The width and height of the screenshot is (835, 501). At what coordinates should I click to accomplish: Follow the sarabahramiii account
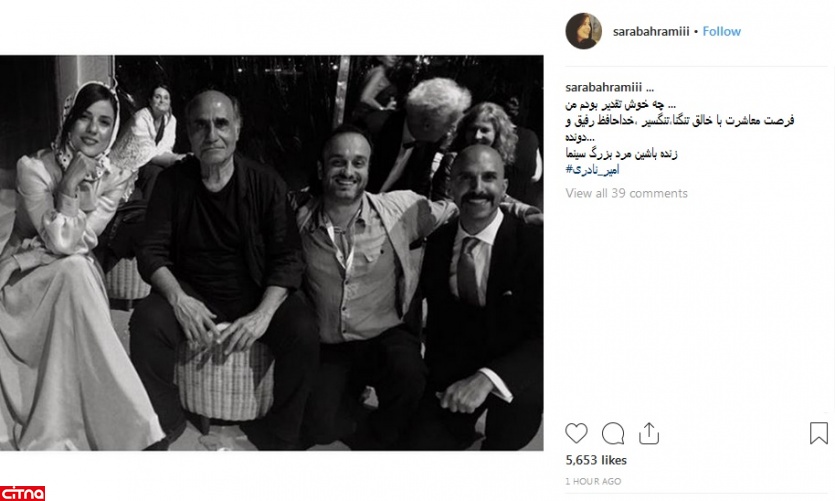722,31
